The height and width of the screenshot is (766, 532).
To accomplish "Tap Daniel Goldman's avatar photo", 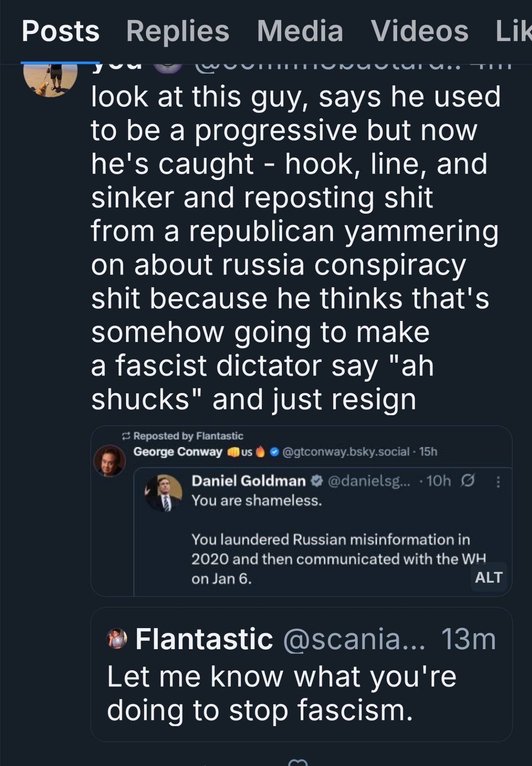I will click(164, 493).
